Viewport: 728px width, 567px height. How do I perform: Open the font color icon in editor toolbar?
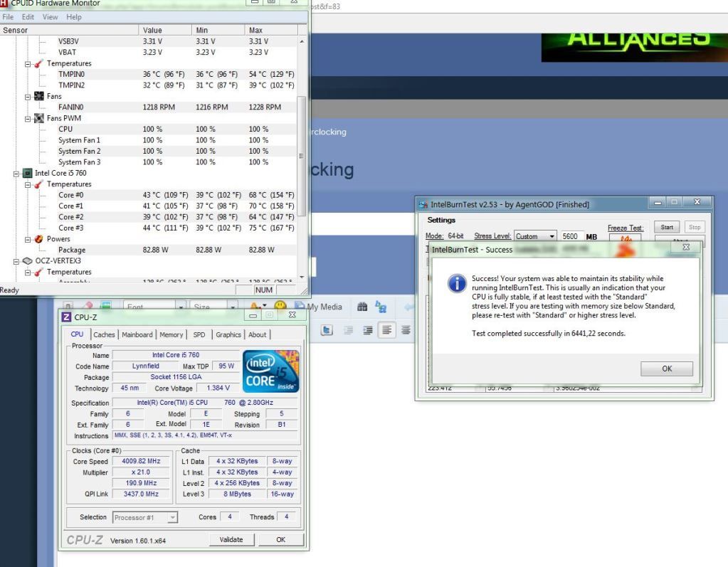point(257,306)
